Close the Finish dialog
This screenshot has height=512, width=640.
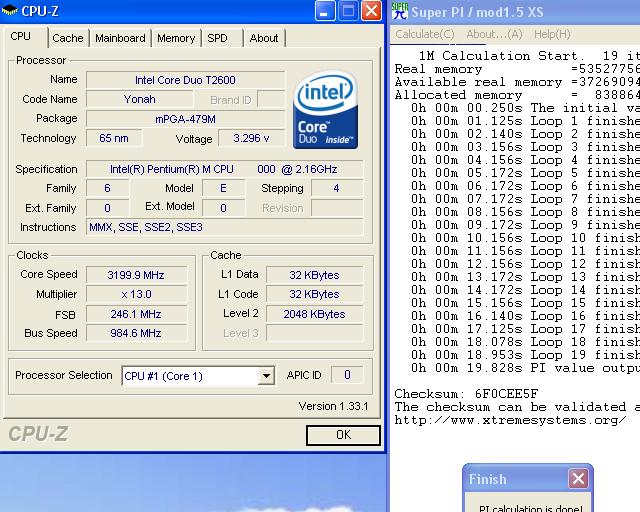[578, 478]
